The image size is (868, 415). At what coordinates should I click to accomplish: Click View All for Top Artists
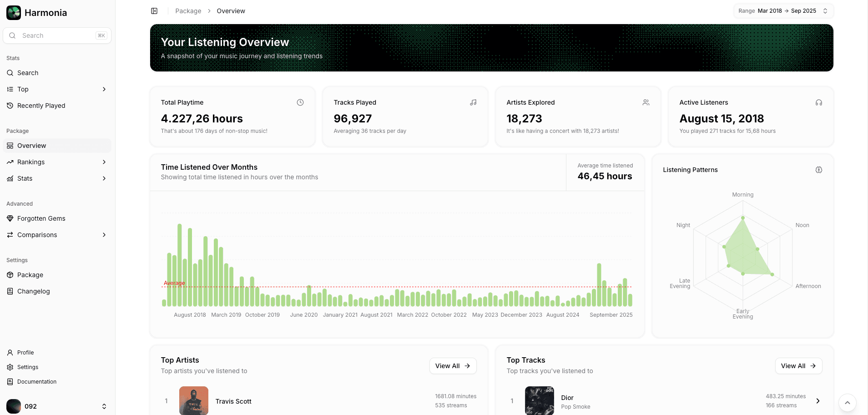point(453,366)
